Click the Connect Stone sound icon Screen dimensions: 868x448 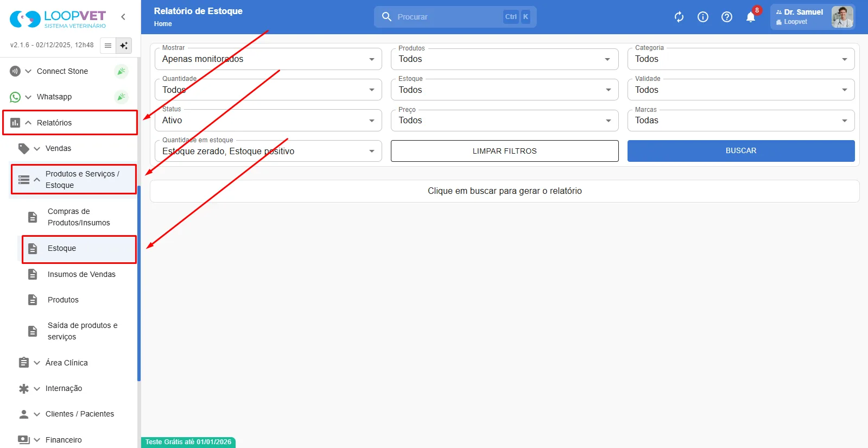pos(15,71)
